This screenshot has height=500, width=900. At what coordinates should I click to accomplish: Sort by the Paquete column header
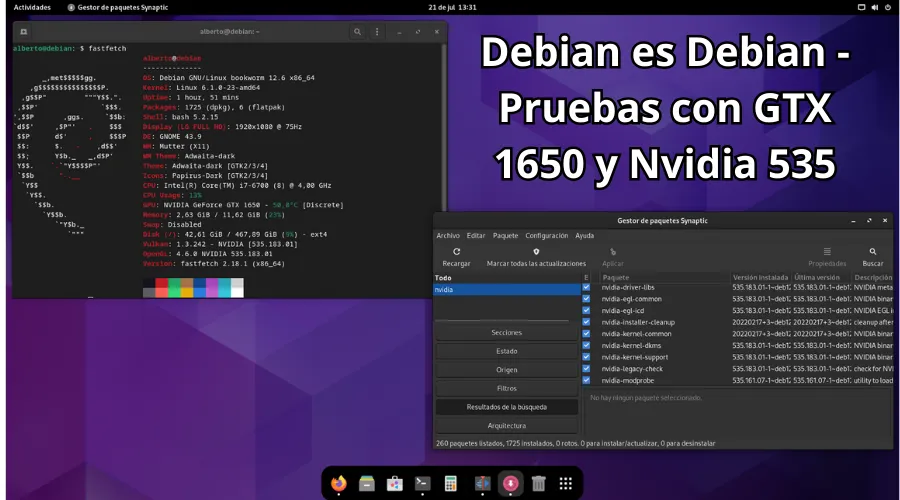pyautogui.click(x=664, y=277)
